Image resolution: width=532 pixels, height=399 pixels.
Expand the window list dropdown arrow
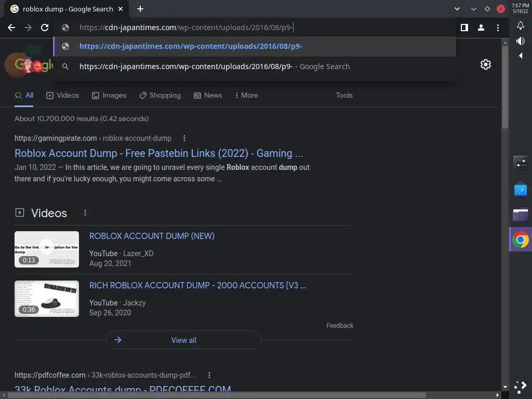pos(457,9)
